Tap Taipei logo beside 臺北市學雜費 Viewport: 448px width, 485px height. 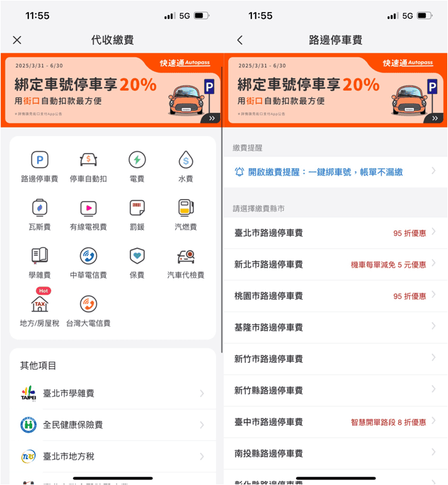coord(28,394)
